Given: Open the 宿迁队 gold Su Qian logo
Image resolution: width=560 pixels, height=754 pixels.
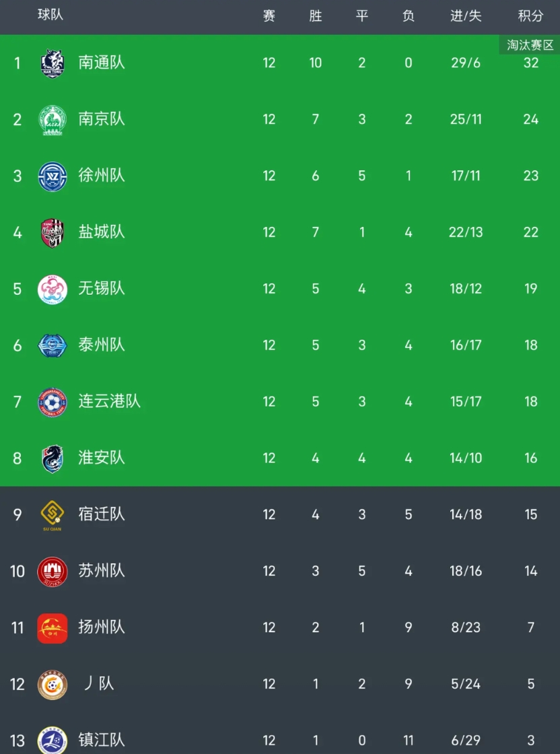Looking at the screenshot, I should click(53, 516).
